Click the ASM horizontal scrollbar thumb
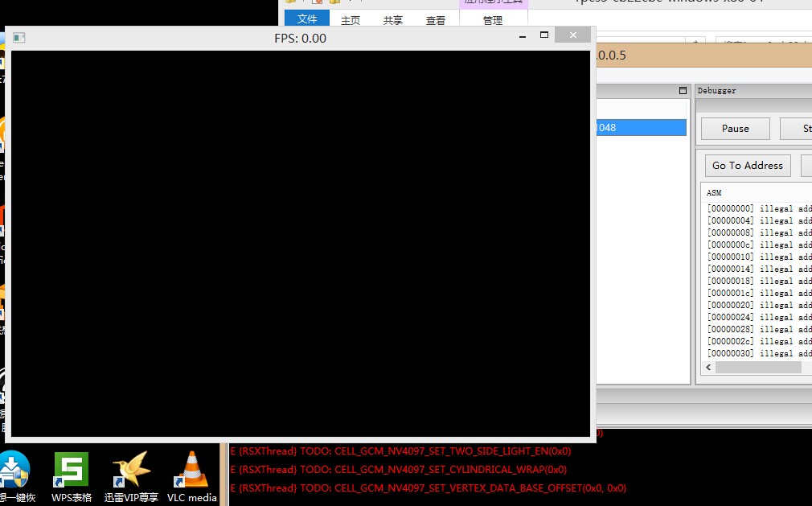This screenshot has height=506, width=812. tap(758, 367)
